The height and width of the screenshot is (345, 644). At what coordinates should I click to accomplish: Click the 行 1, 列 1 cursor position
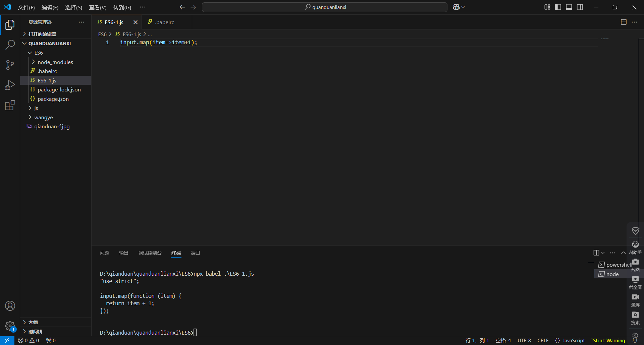pos(477,340)
